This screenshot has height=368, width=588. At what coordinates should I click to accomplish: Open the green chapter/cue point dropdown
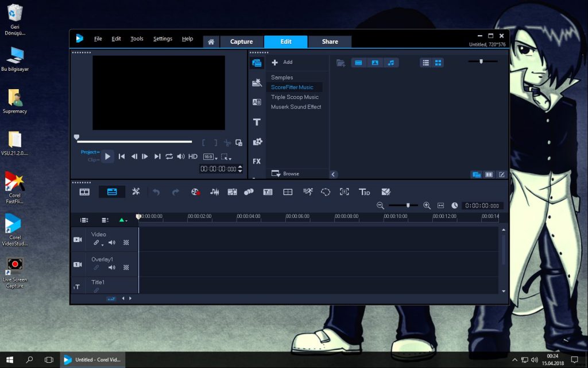[x=123, y=220]
